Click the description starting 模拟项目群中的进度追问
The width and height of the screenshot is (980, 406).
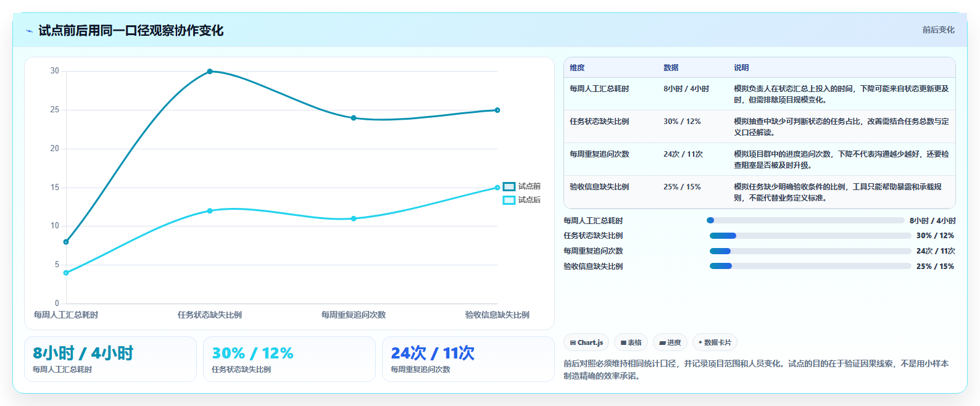pyautogui.click(x=841, y=160)
